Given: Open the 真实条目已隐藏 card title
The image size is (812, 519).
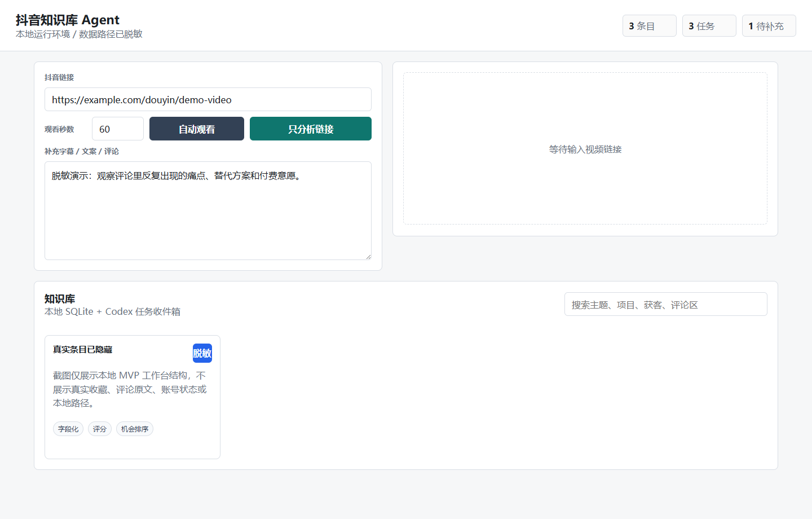Looking at the screenshot, I should pyautogui.click(x=82, y=350).
